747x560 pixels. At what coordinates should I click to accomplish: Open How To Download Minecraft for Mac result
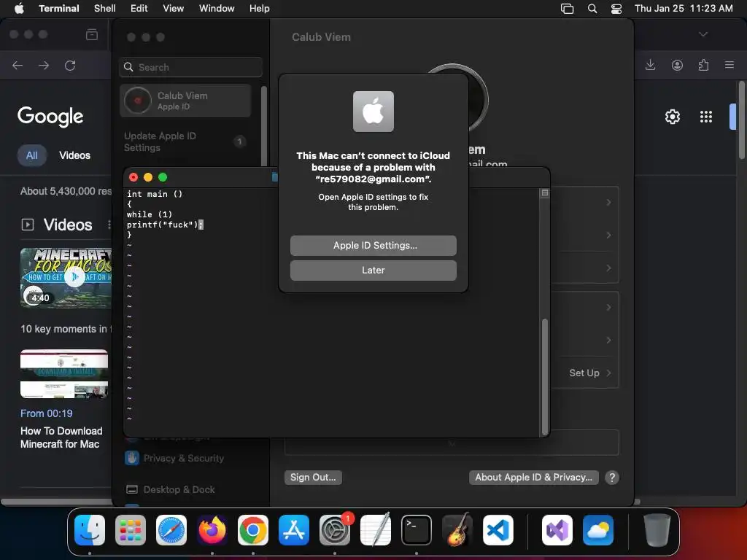61,437
